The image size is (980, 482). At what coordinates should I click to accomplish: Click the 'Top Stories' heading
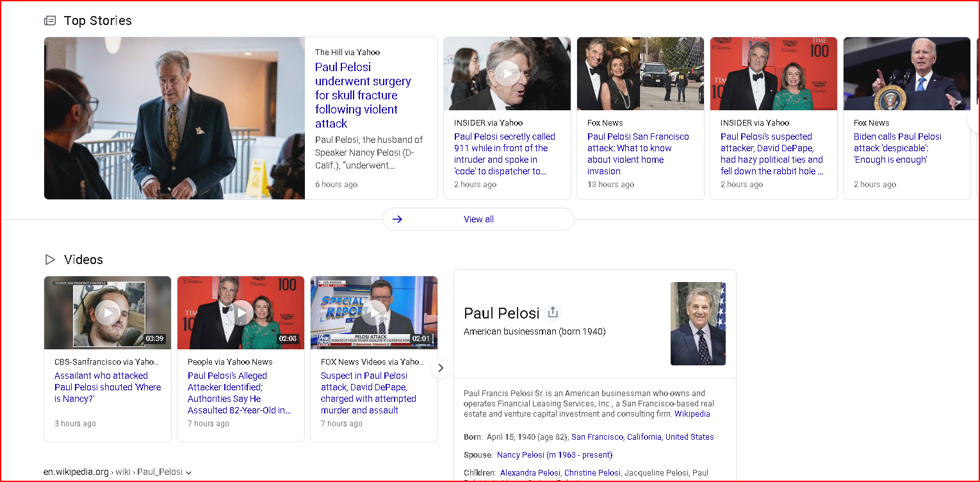[98, 21]
